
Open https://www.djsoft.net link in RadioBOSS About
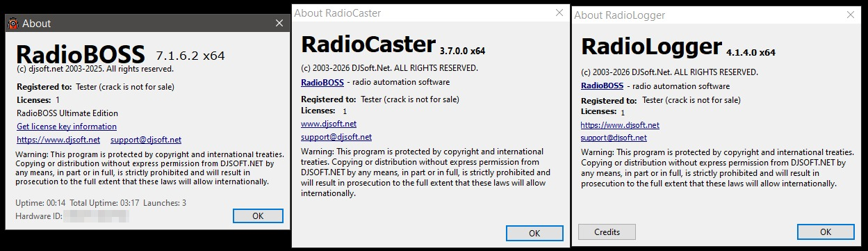[x=58, y=140]
